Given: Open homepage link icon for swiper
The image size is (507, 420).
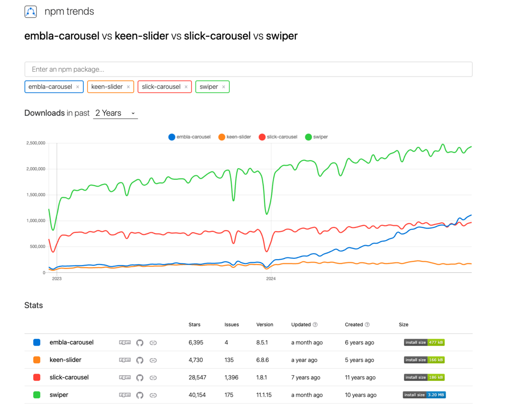Looking at the screenshot, I should tap(153, 395).
